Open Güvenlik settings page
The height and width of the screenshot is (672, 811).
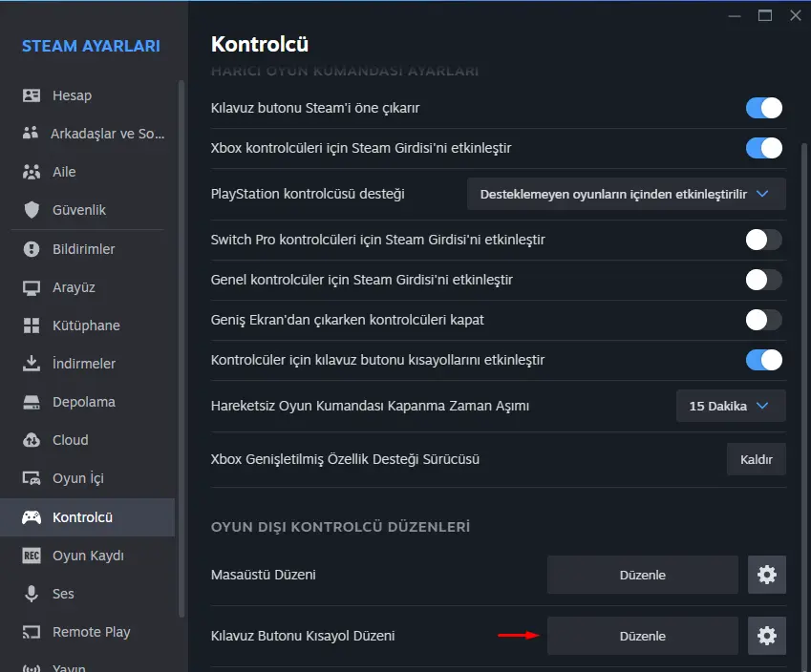coord(88,210)
